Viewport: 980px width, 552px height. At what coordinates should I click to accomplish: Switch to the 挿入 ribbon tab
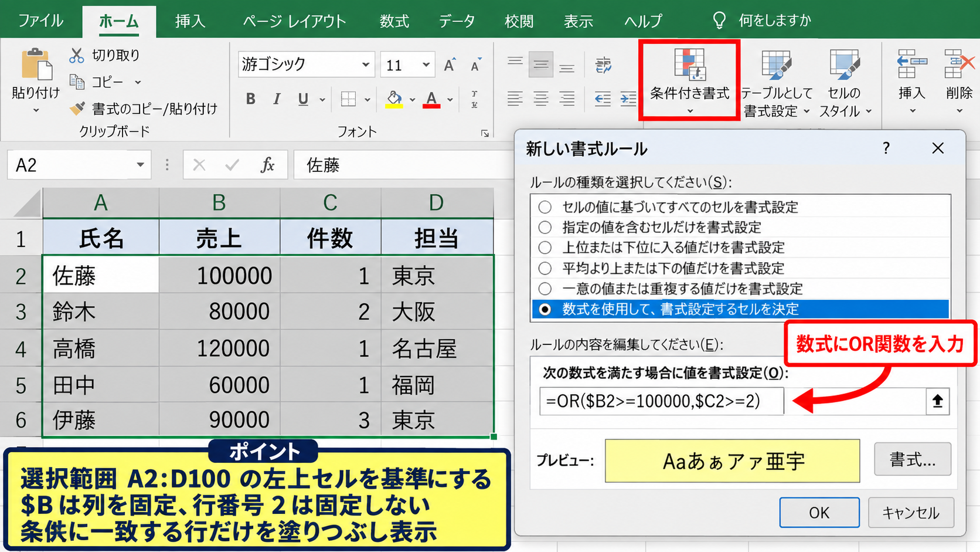pos(190,21)
